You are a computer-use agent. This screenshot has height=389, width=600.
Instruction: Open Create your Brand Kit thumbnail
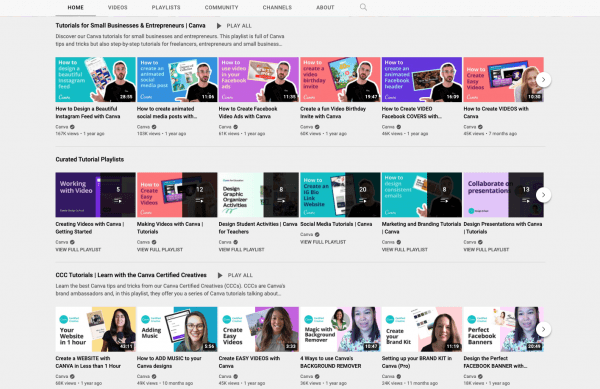[x=422, y=329]
